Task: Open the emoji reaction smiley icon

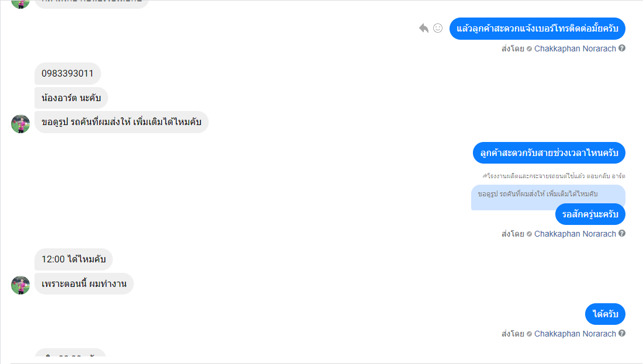Action: [438, 28]
